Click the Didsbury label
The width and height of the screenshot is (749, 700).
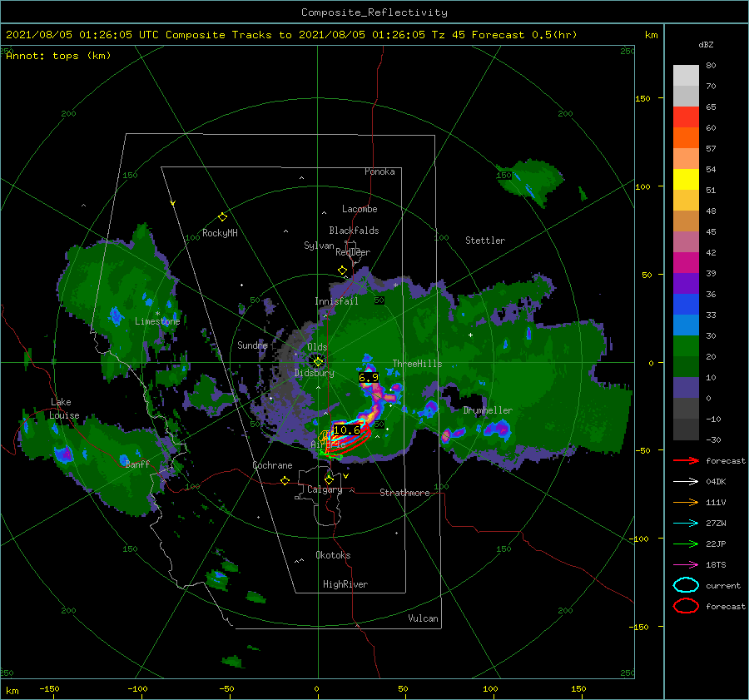pos(315,373)
